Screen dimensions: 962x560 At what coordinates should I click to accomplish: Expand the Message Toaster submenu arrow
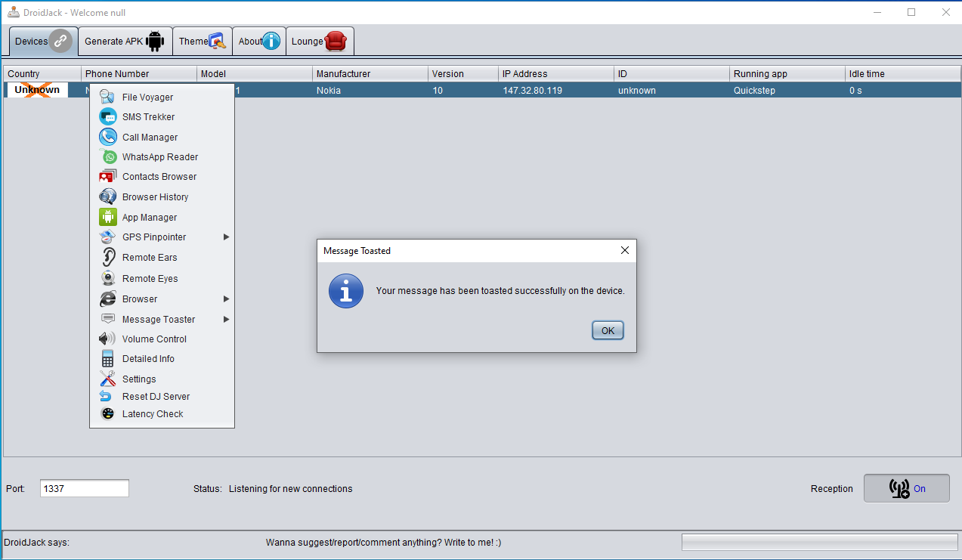pyautogui.click(x=227, y=319)
